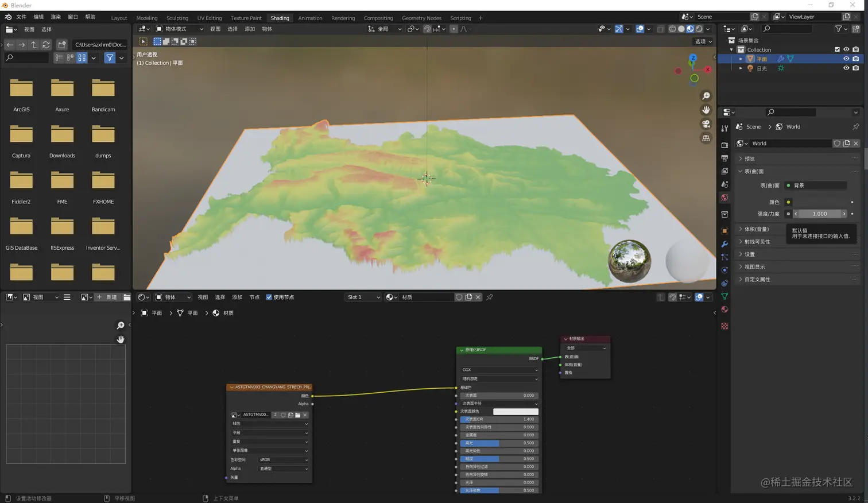Open the Material properties tab icon
This screenshot has height=503, width=868.
click(x=724, y=310)
